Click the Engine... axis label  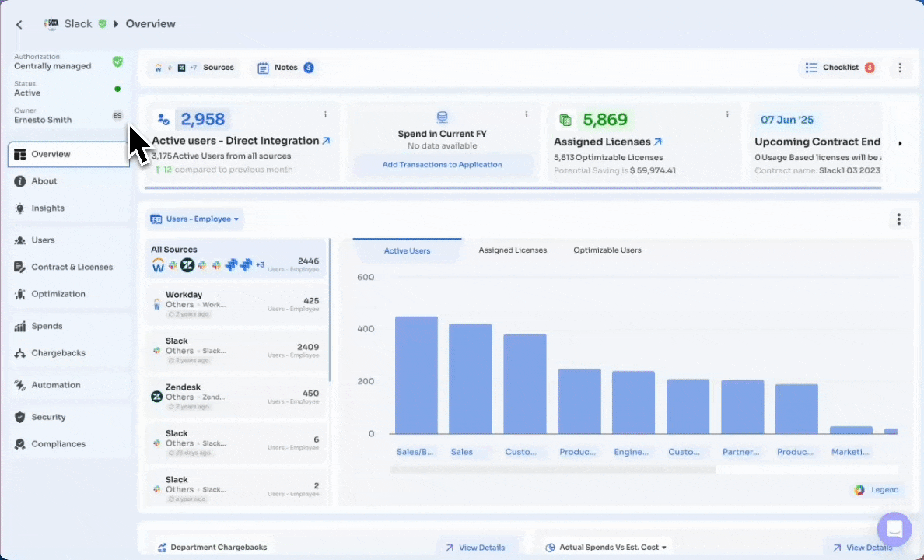point(631,452)
